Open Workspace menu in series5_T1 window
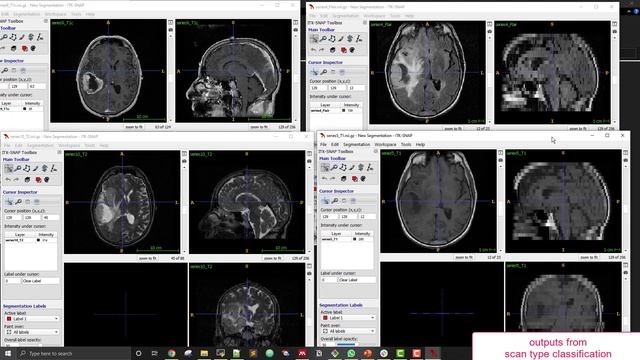 point(385,144)
